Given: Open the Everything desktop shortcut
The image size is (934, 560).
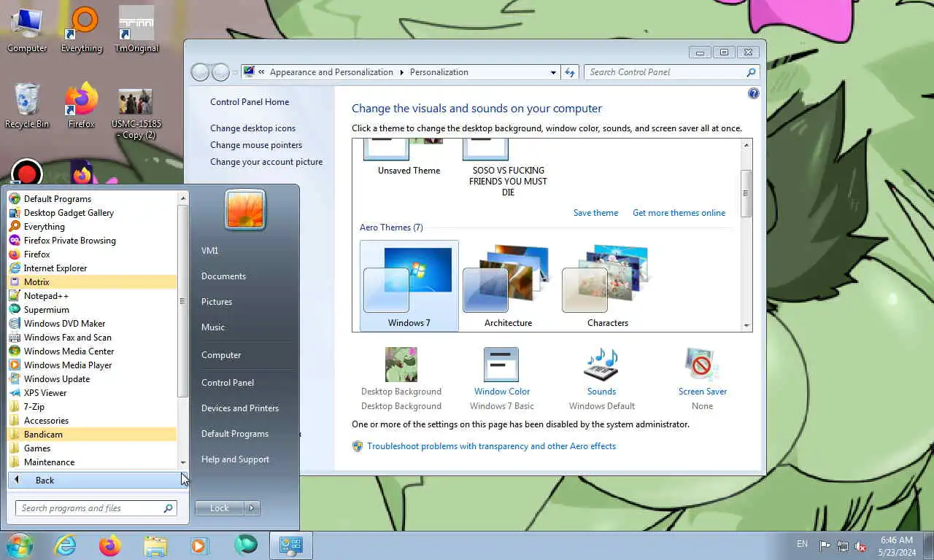Looking at the screenshot, I should (x=82, y=29).
